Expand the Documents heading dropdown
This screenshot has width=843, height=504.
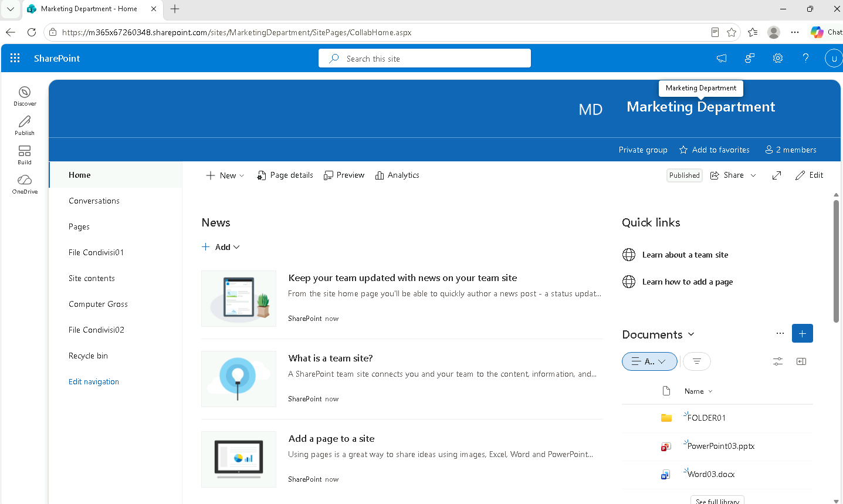[691, 334]
